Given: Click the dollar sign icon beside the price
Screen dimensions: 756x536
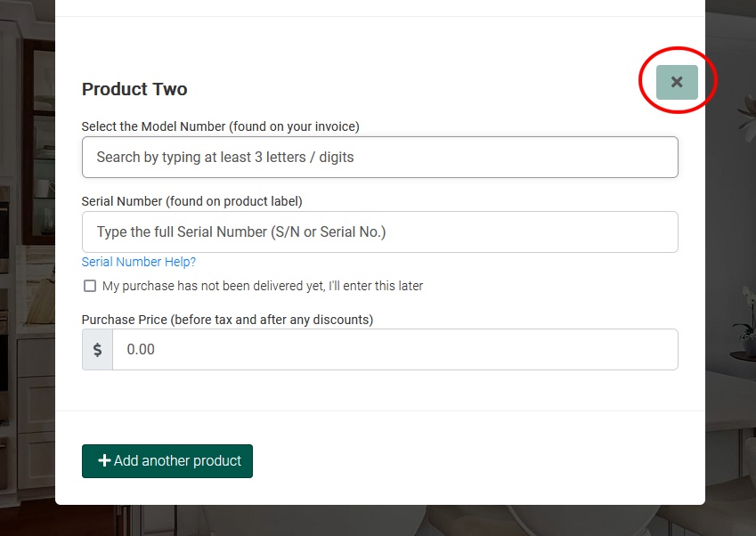Looking at the screenshot, I should [97, 349].
